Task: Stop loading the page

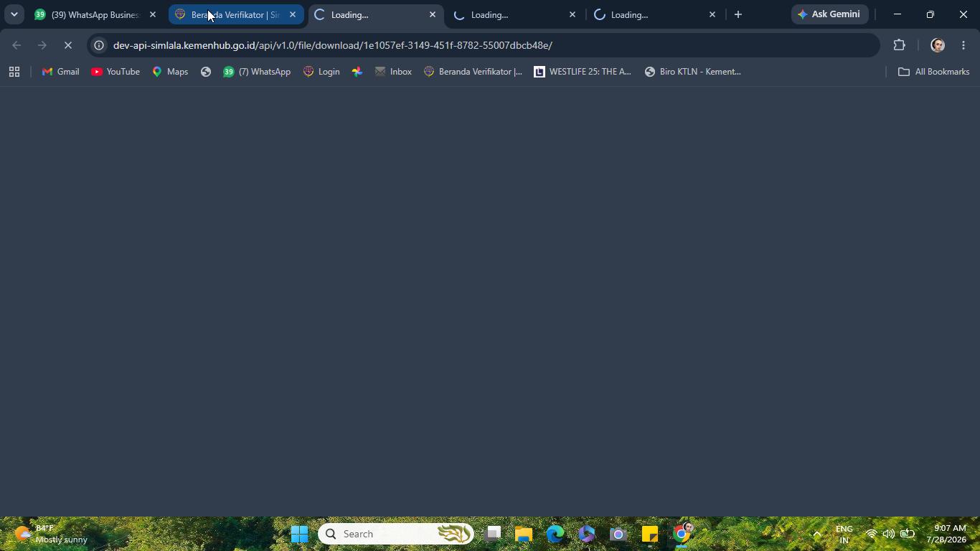Action: pyautogui.click(x=68, y=45)
